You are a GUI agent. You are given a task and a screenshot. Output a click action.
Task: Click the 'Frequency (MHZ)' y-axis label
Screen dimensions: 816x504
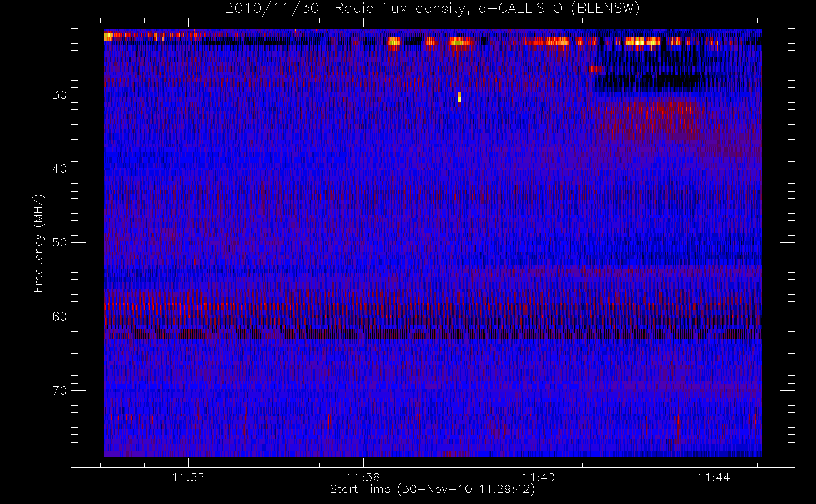pos(39,243)
